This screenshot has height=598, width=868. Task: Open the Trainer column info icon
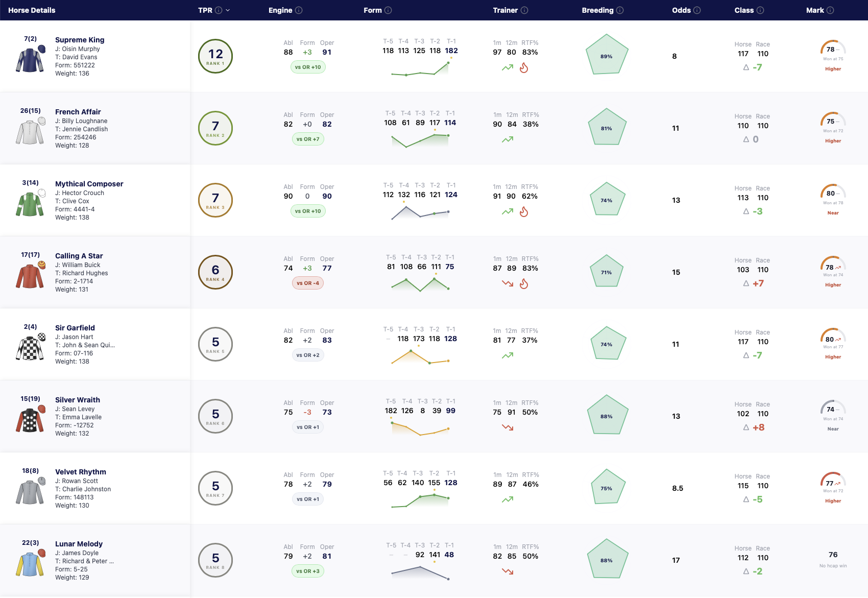click(524, 10)
